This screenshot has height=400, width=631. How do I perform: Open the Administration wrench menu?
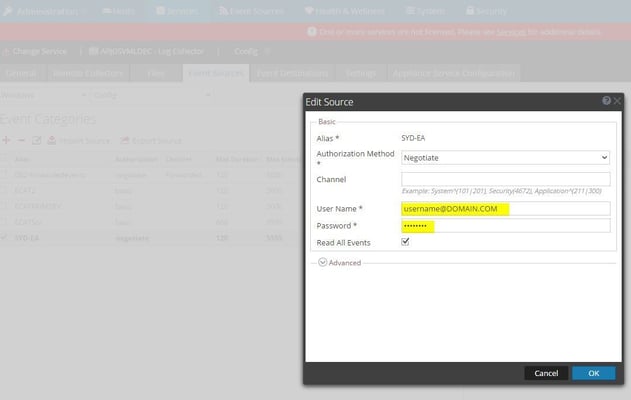click(x=8, y=11)
